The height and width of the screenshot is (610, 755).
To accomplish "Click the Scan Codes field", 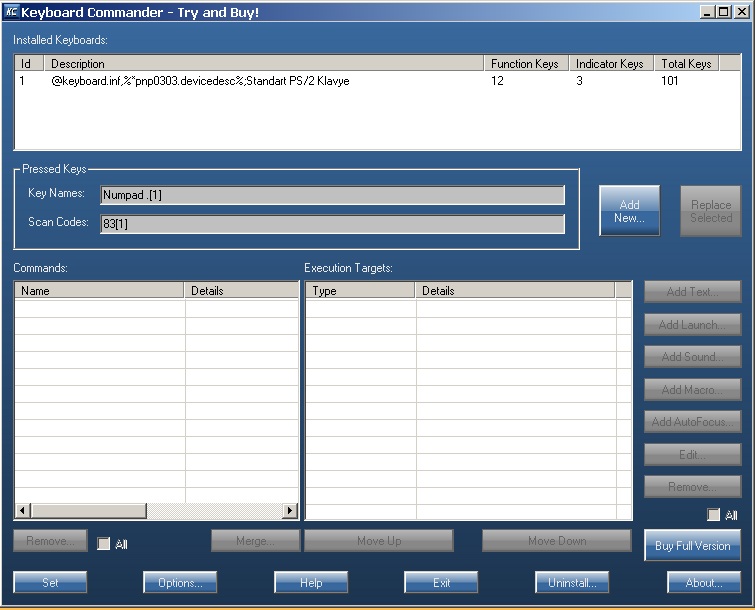I will 332,224.
